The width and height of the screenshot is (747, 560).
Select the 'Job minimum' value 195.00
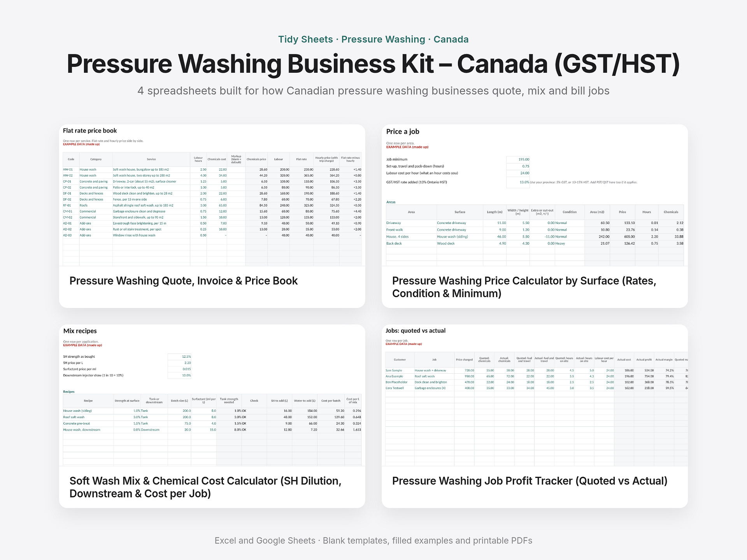click(x=518, y=159)
